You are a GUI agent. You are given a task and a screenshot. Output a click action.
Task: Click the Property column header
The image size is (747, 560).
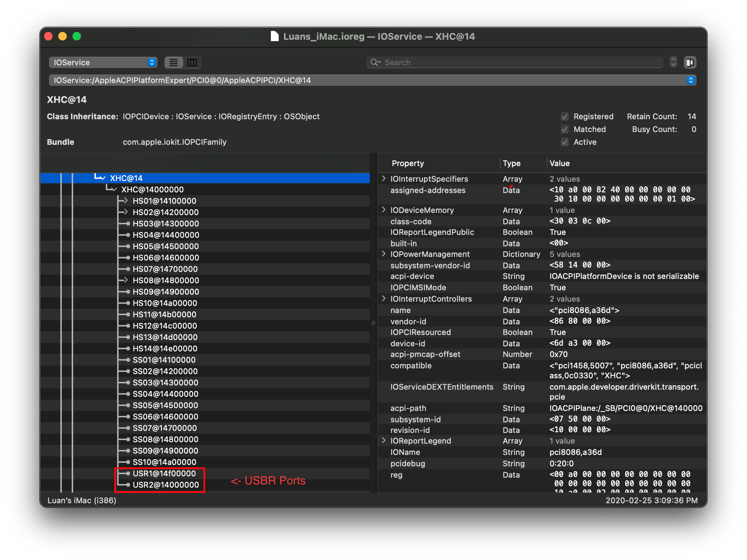(x=408, y=163)
